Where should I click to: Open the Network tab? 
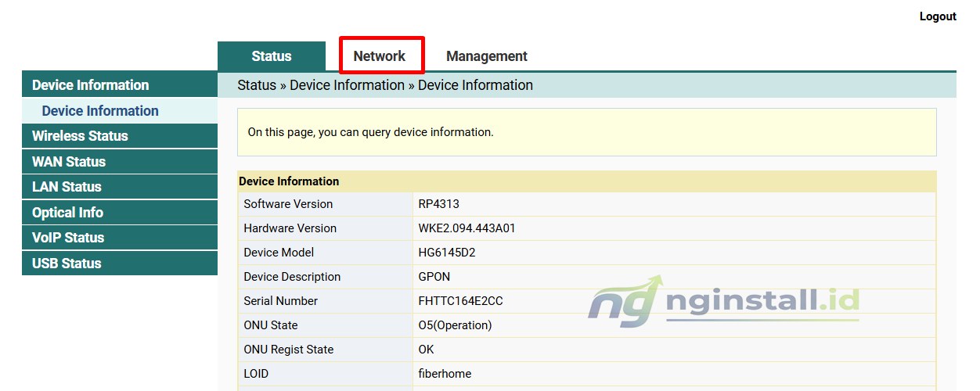(x=380, y=56)
